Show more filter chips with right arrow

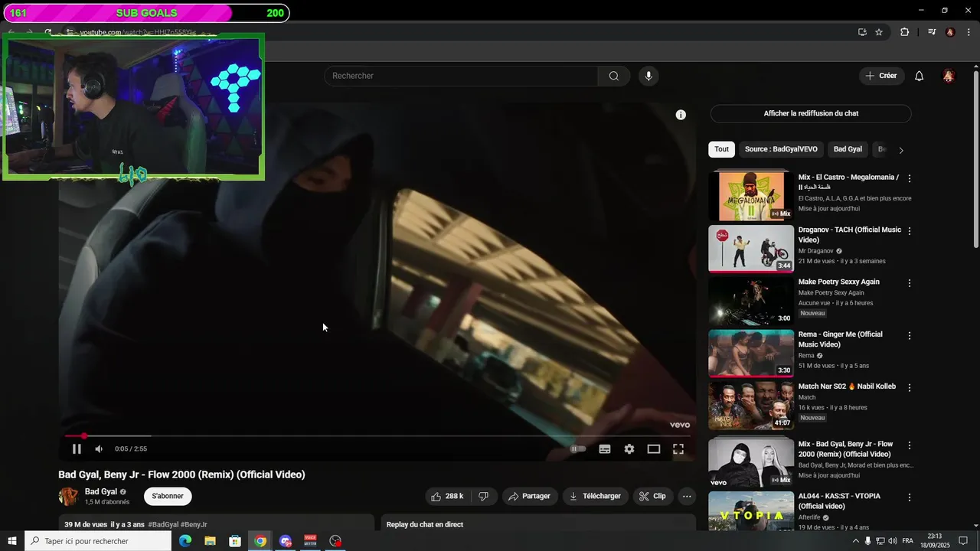tap(901, 150)
